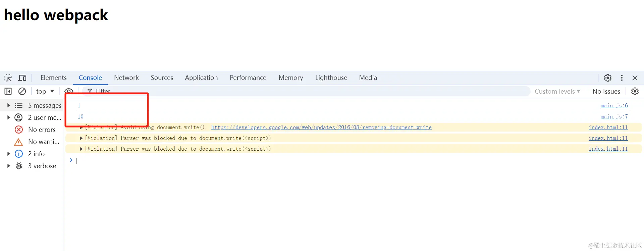Viewport: 644px width, 251px height.
Task: Hide the console sidebar
Action: pyautogui.click(x=8, y=91)
